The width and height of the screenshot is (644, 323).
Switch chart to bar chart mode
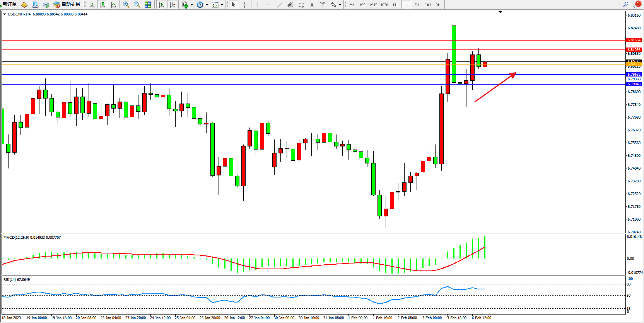[92, 5]
